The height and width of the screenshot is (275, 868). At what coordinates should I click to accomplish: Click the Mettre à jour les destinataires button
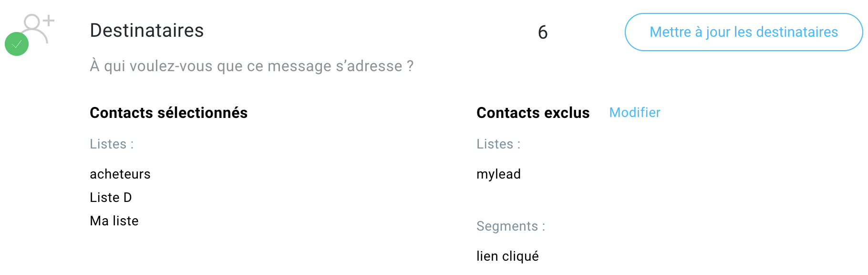click(x=742, y=32)
